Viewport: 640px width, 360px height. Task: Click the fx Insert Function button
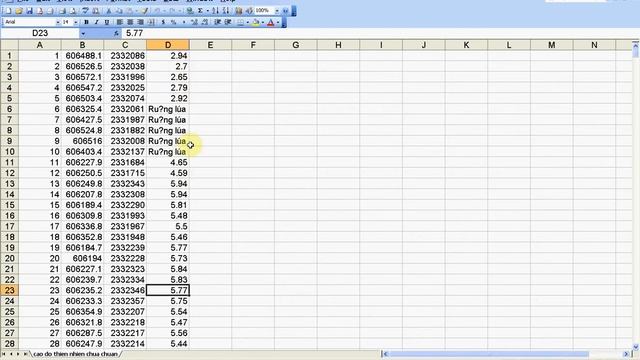[x=116, y=33]
